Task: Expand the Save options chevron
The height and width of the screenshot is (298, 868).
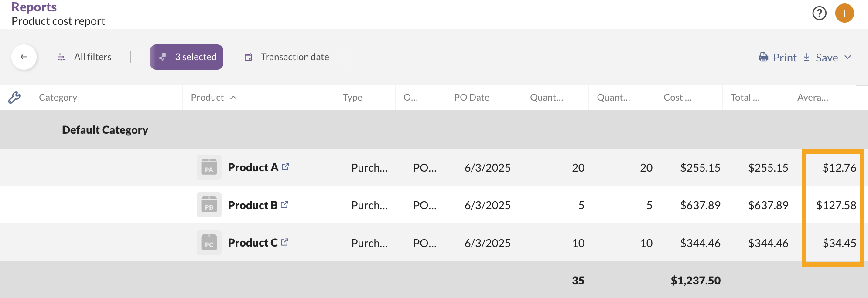Action: [848, 57]
